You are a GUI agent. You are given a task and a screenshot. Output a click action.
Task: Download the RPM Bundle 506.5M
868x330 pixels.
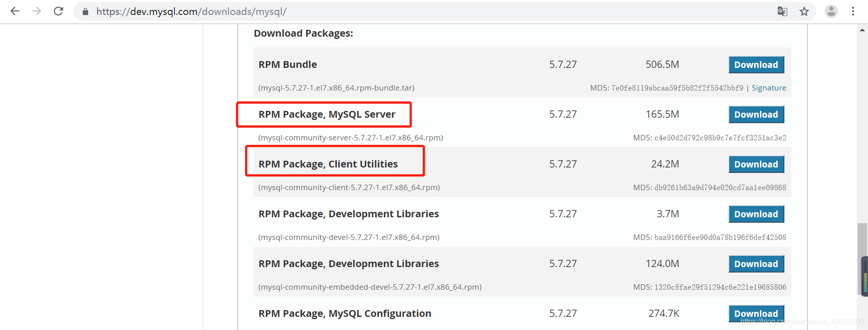[756, 65]
